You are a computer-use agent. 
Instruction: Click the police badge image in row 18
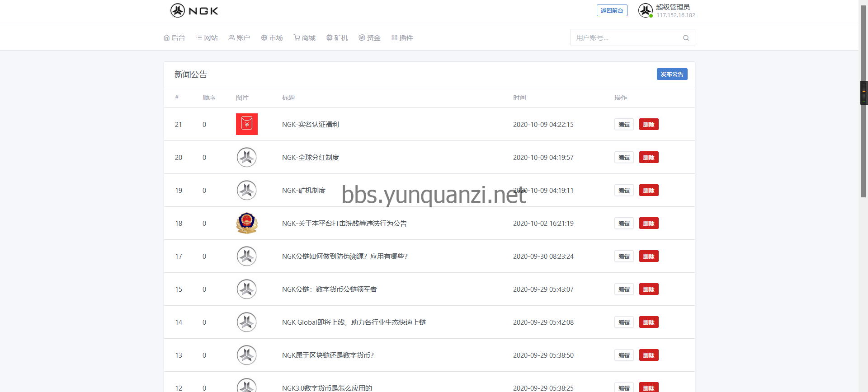click(x=246, y=223)
